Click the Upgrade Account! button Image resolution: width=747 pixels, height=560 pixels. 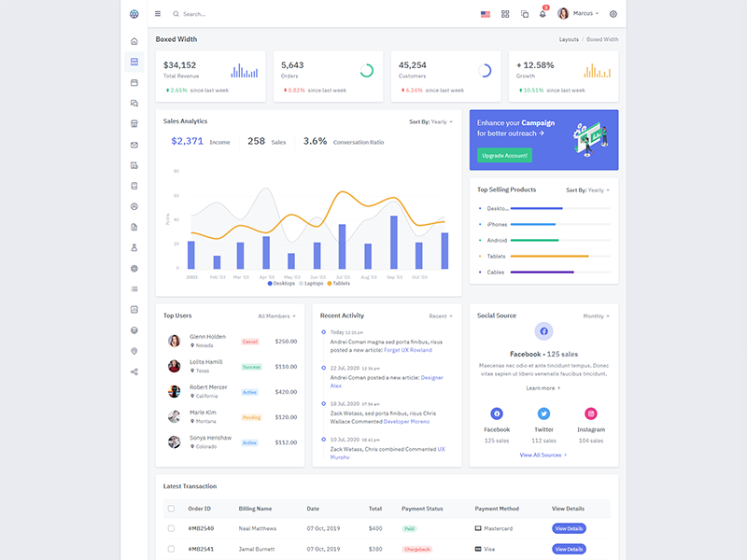pyautogui.click(x=504, y=155)
